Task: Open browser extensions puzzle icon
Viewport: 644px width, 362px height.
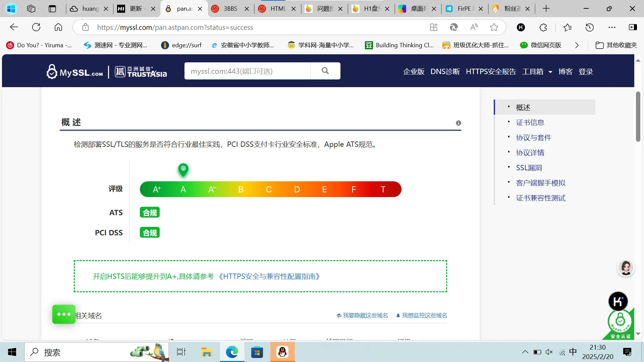Action: 543,27
